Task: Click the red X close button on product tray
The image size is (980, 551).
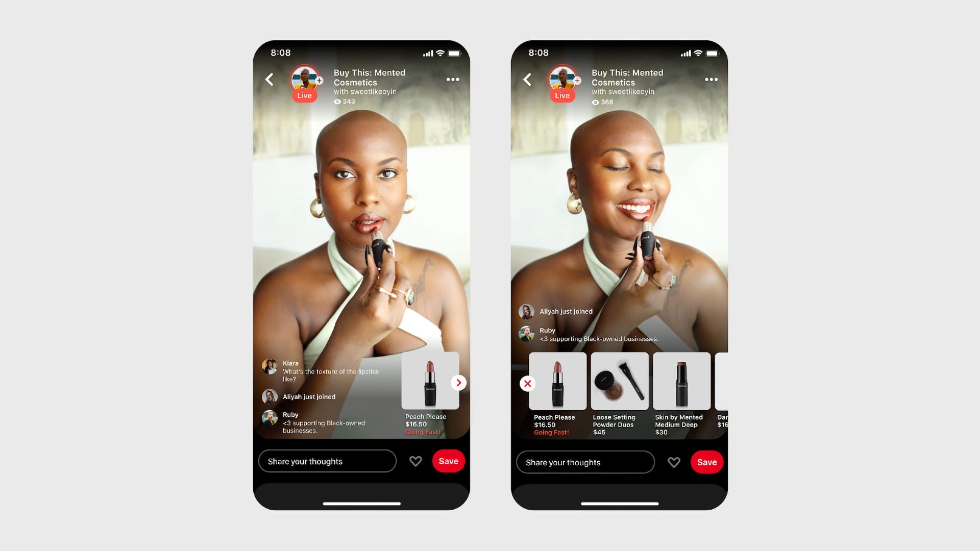Action: click(527, 384)
